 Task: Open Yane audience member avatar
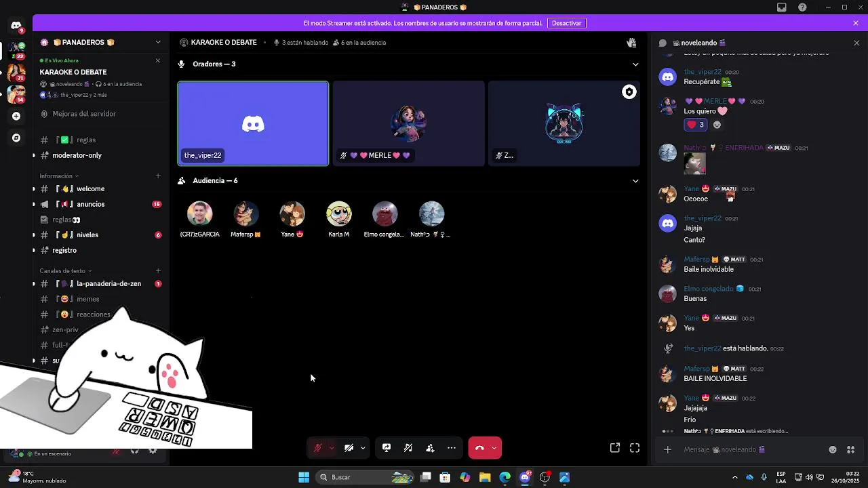(292, 213)
